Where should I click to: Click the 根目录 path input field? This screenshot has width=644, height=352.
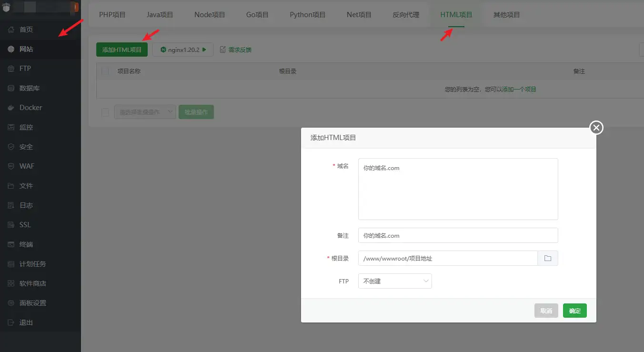click(x=448, y=258)
